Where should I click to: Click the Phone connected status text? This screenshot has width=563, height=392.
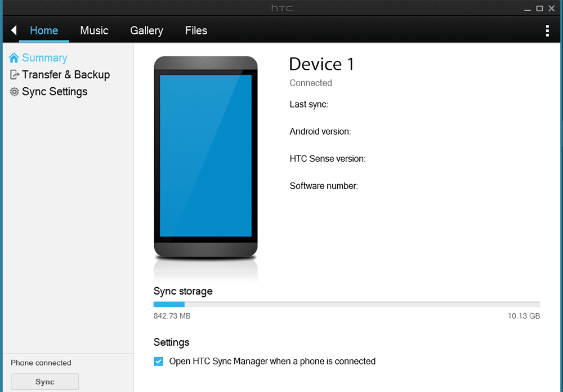pyautogui.click(x=41, y=363)
